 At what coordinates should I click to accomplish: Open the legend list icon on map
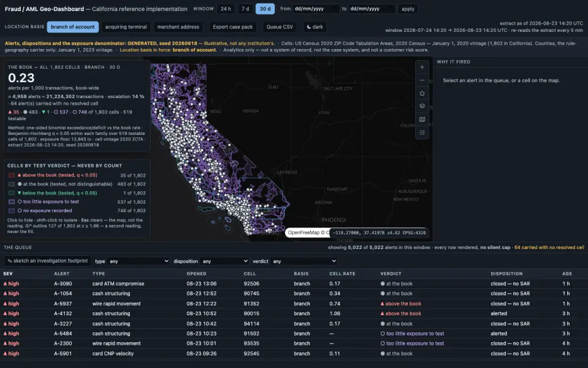click(x=422, y=132)
